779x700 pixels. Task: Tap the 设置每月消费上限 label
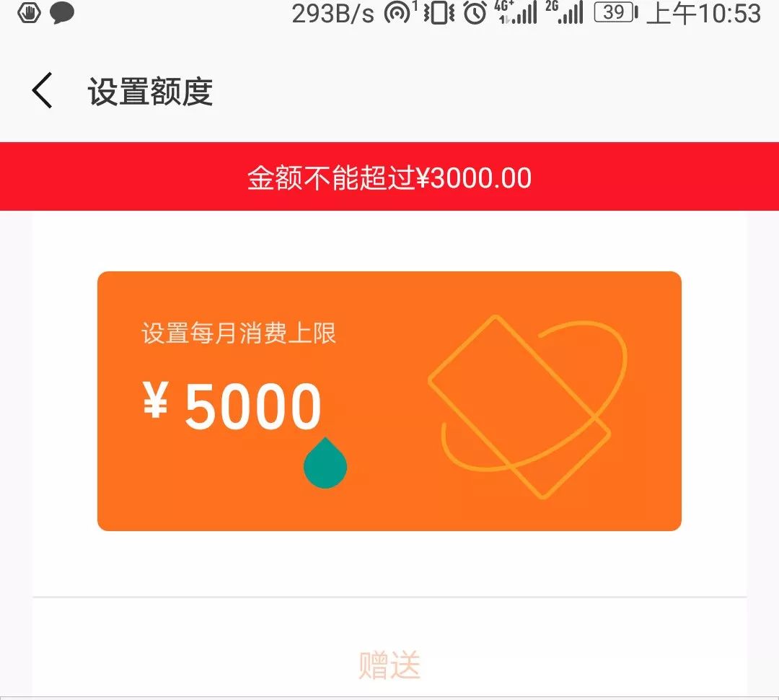(x=239, y=333)
